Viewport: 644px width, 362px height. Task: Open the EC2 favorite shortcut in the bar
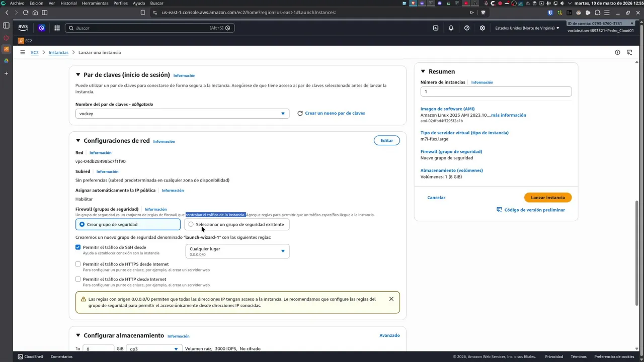click(x=25, y=41)
